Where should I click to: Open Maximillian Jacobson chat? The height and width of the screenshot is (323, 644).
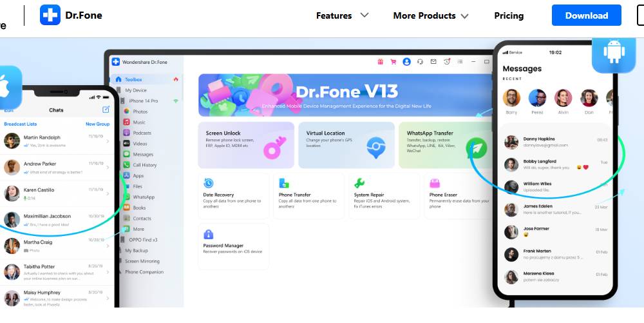pos(57,220)
